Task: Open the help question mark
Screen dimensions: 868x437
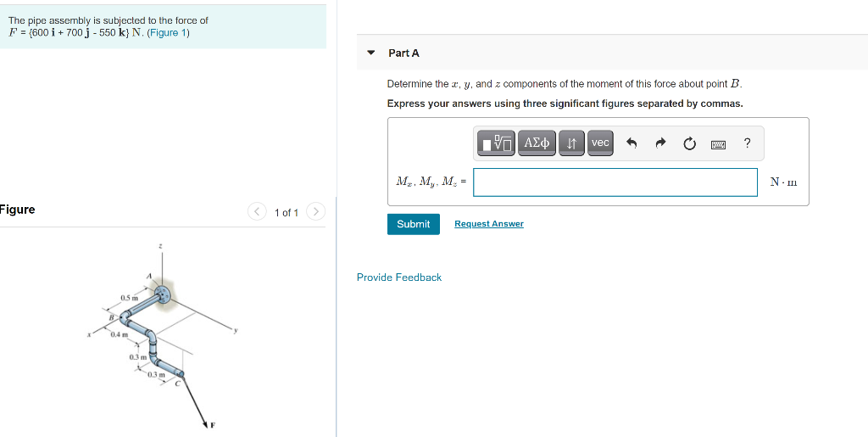Action: (x=747, y=143)
